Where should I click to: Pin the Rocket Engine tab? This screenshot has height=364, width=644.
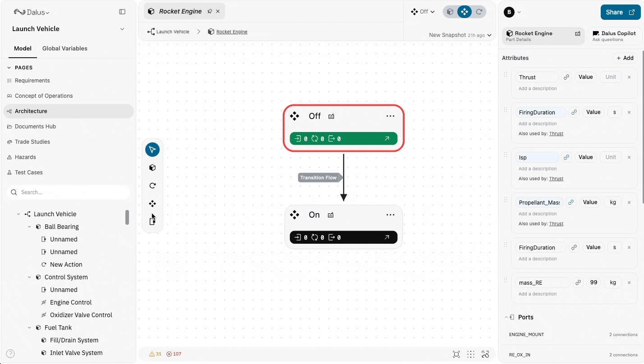point(210,11)
